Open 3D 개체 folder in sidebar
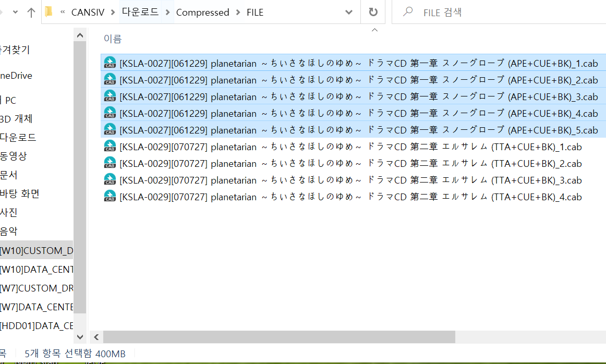Viewport: 606px width, 364px height. pos(16,118)
